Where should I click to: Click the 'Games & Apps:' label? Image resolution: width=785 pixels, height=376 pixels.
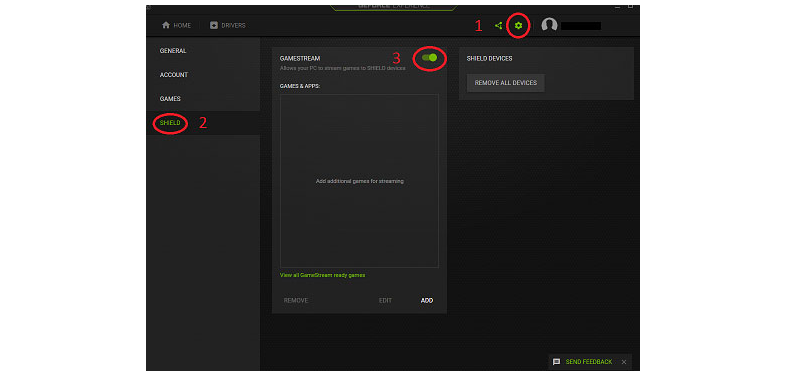[300, 86]
